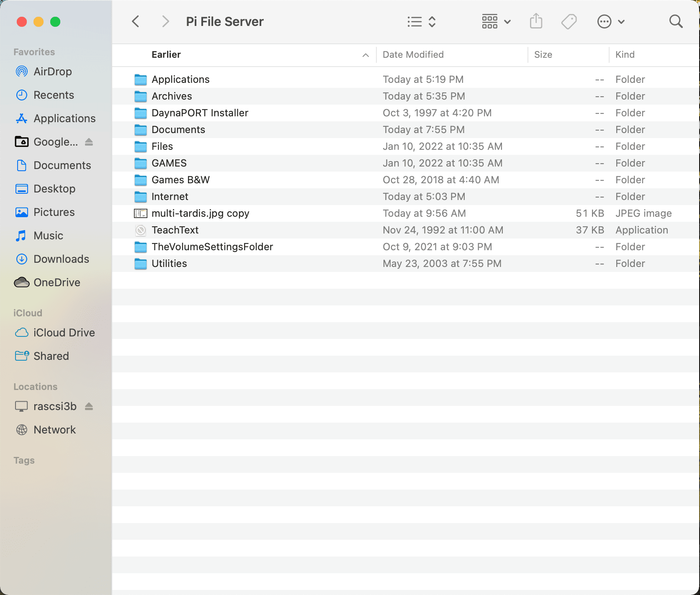Click the Tags toolbar icon

[569, 21]
